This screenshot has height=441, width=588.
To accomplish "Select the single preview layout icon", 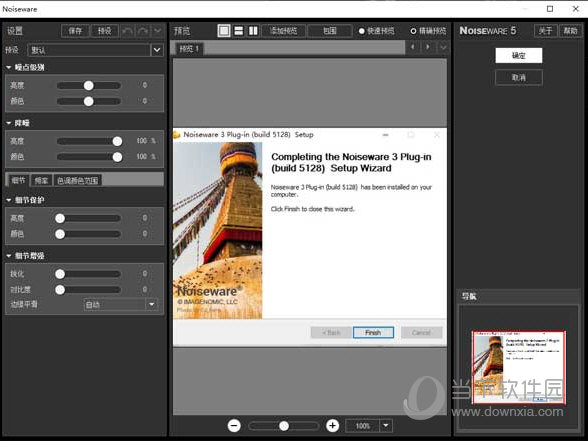I will [224, 31].
